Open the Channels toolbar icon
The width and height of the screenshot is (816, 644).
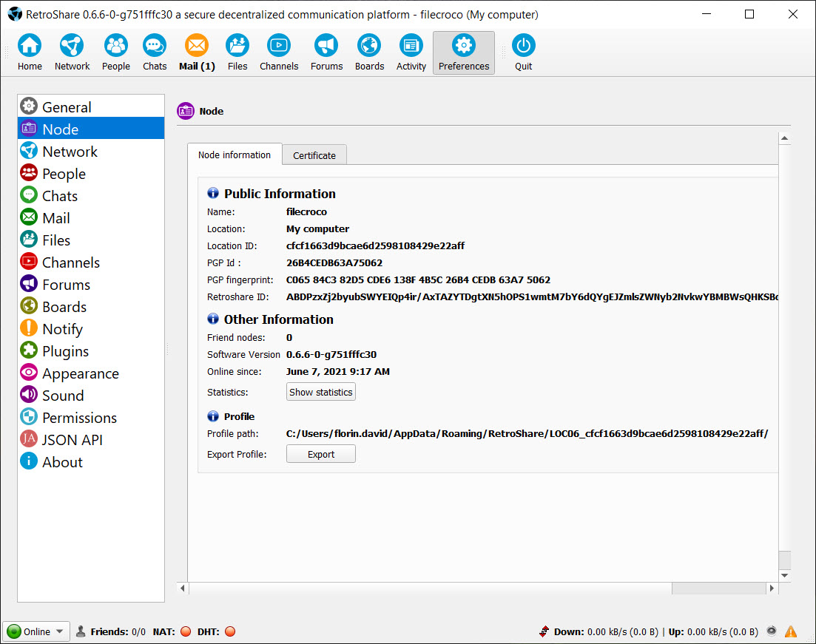[x=279, y=52]
